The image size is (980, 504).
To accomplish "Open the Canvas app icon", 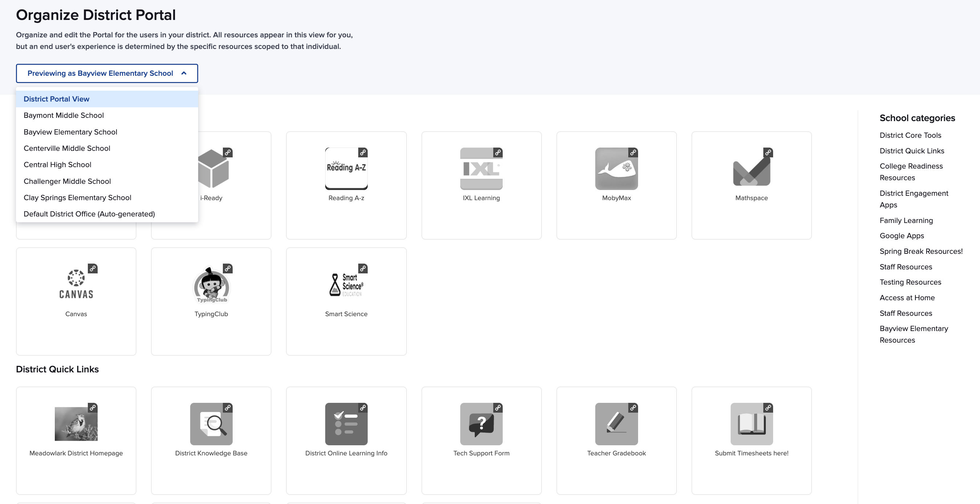I will pos(76,284).
